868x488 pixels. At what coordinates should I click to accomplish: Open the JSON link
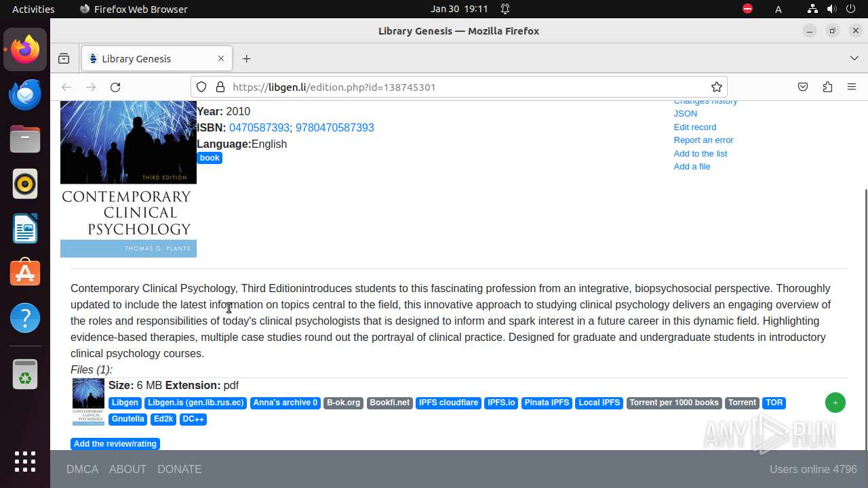coord(685,114)
